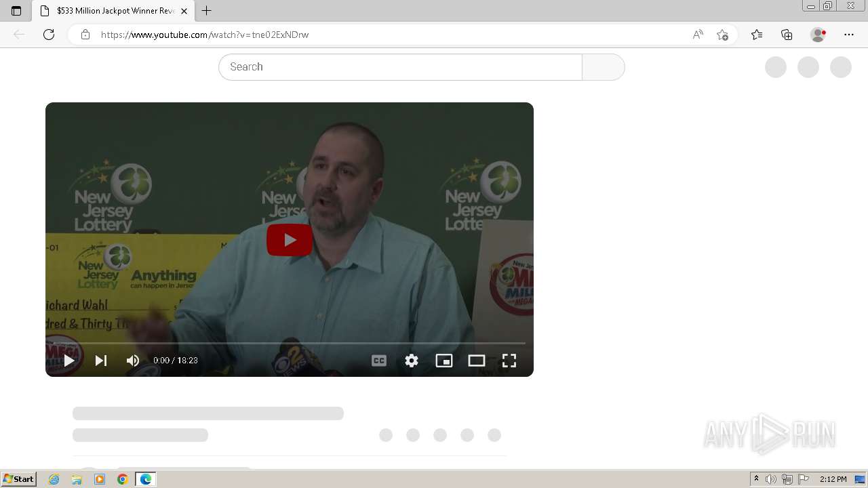Open Action Center flag icon

click(804, 479)
